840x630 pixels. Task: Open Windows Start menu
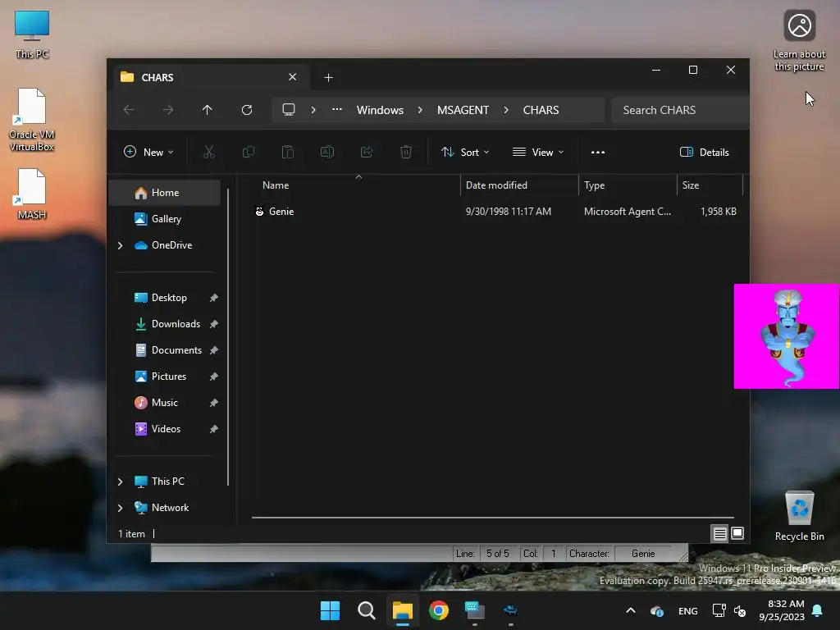[330, 610]
